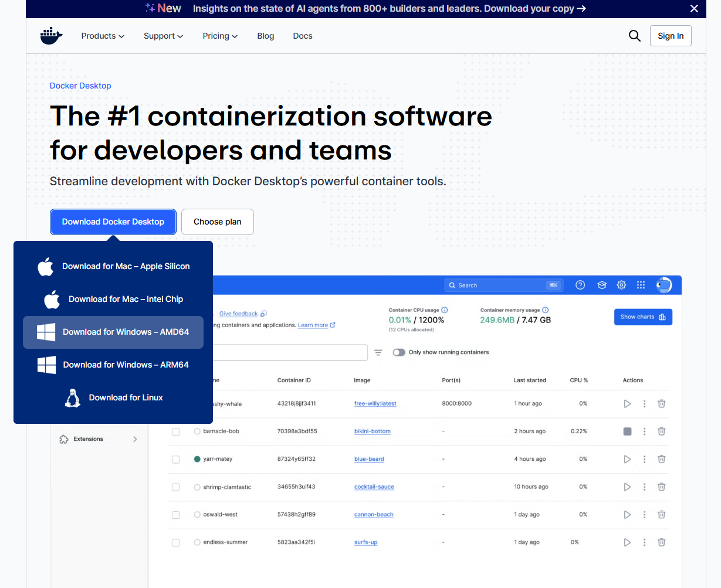Click the Show charts button

point(643,317)
